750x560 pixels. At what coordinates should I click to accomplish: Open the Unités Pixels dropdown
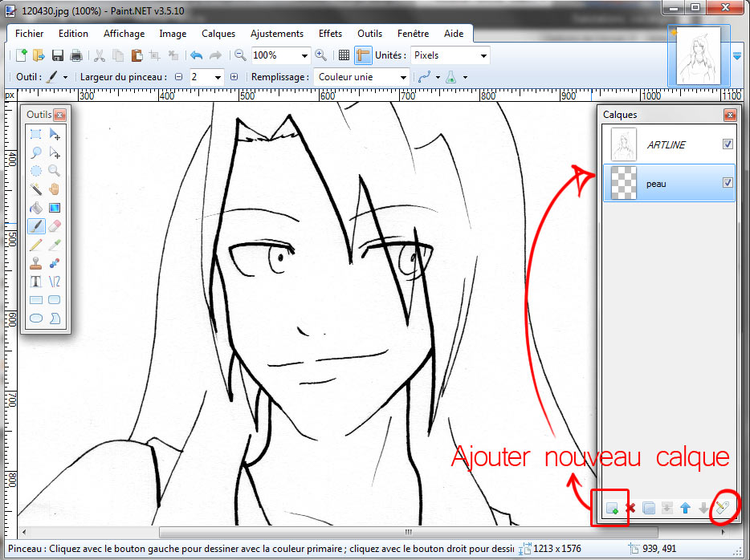483,56
